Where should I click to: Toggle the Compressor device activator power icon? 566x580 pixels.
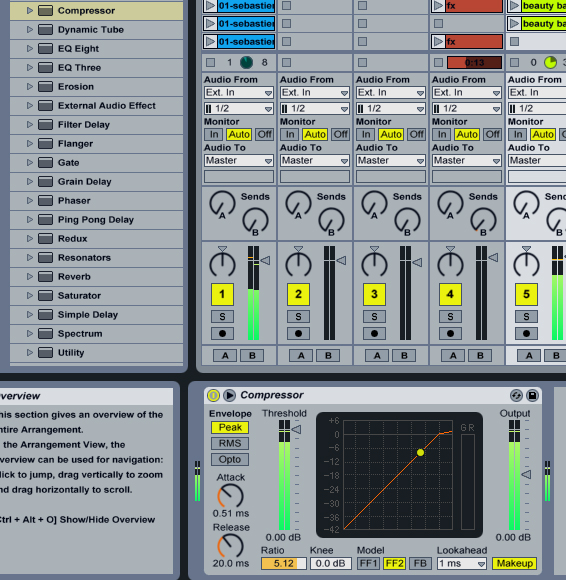[x=213, y=395]
